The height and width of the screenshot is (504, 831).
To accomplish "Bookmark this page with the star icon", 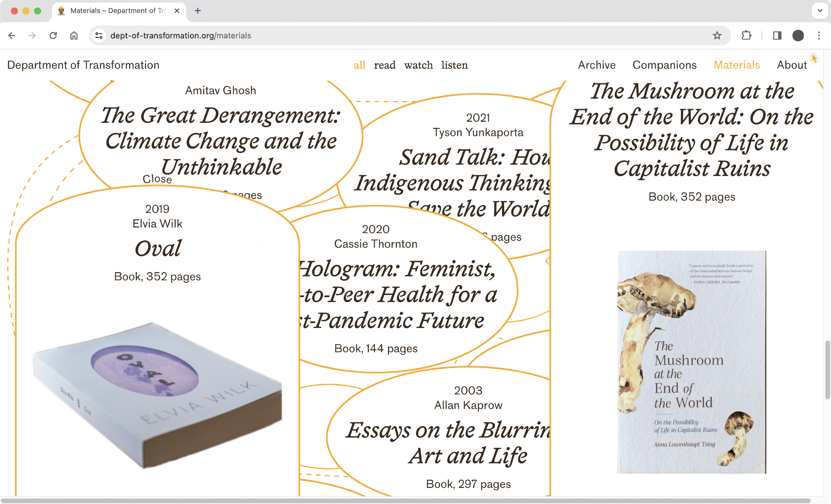I will pos(717,35).
